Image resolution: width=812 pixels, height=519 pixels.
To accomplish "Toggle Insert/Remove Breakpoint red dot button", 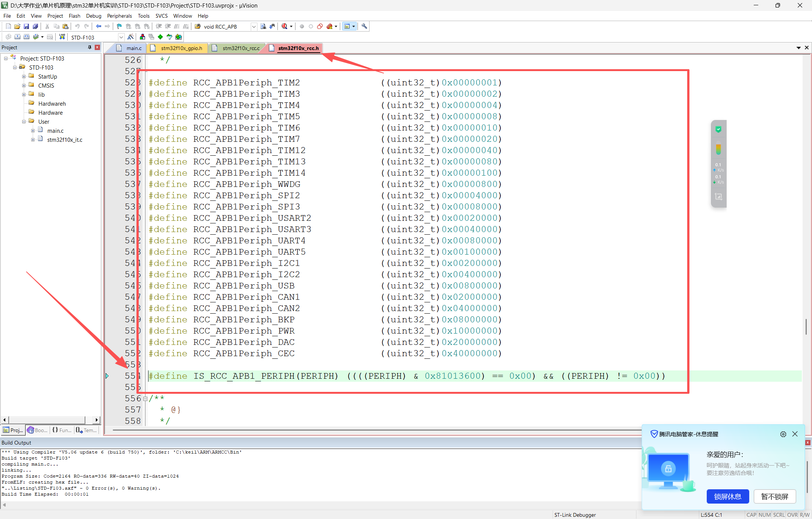I will 301,26.
